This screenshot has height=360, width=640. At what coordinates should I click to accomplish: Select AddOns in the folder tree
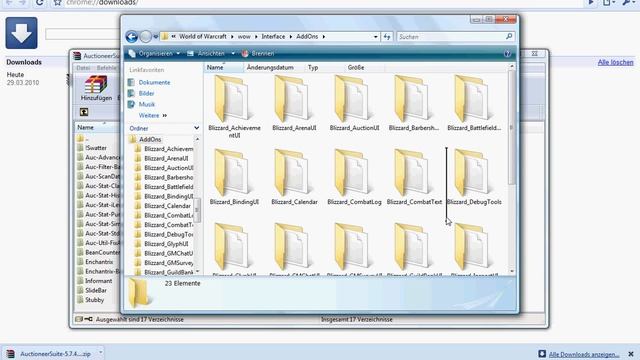coord(150,139)
